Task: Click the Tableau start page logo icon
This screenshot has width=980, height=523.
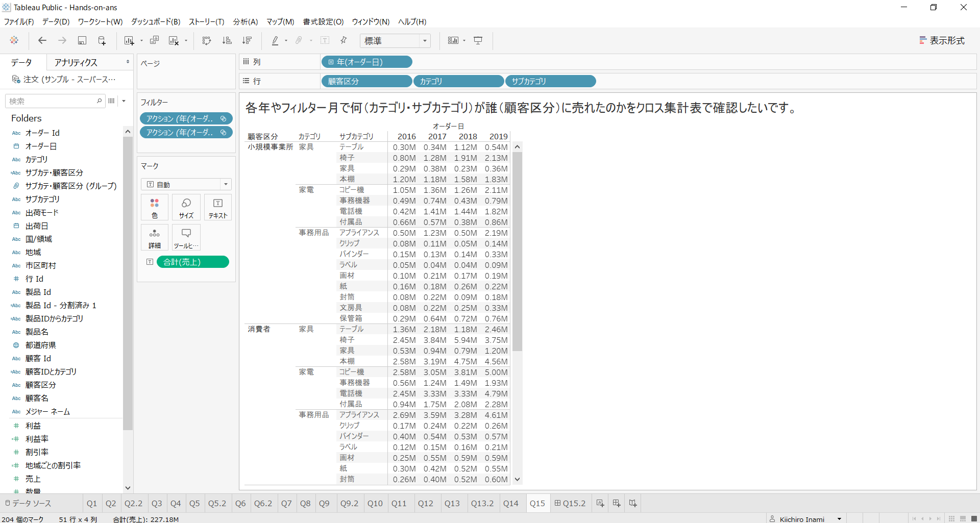Action: [14, 40]
